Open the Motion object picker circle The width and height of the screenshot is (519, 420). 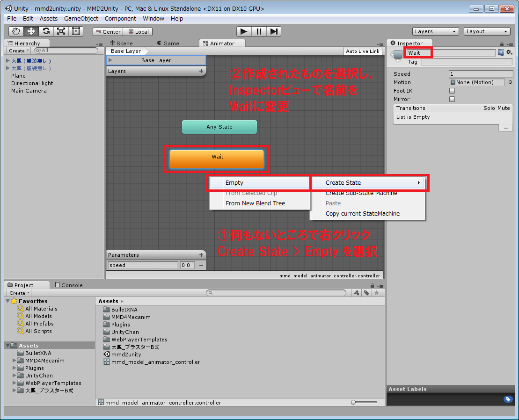click(510, 82)
